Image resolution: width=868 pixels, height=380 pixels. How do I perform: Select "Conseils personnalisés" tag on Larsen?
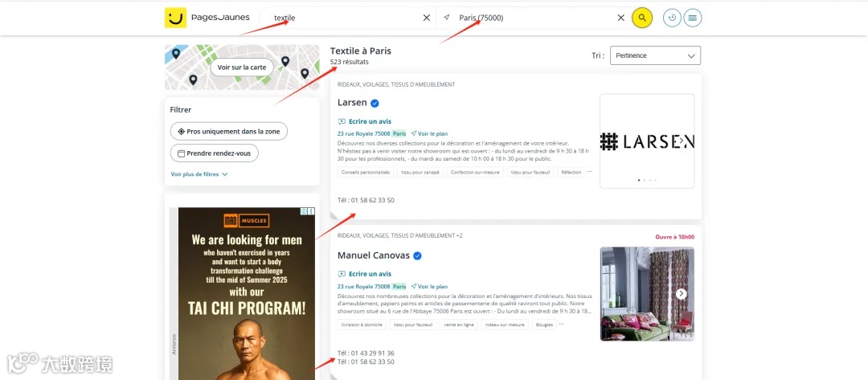(x=366, y=172)
